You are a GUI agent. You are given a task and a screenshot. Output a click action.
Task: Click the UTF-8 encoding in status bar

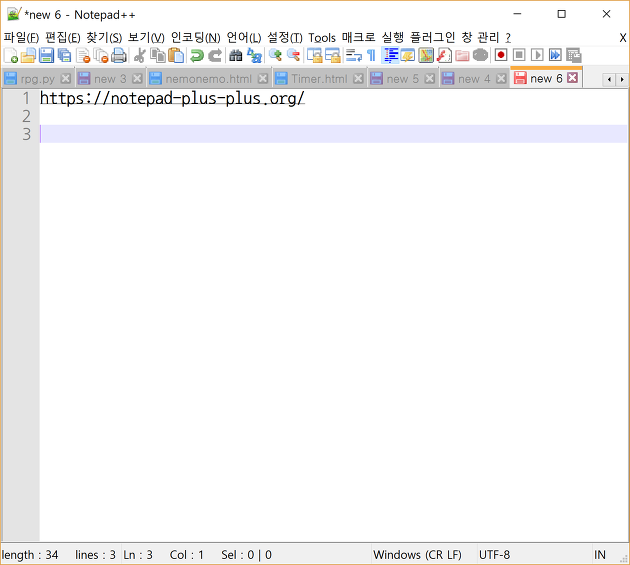click(494, 555)
